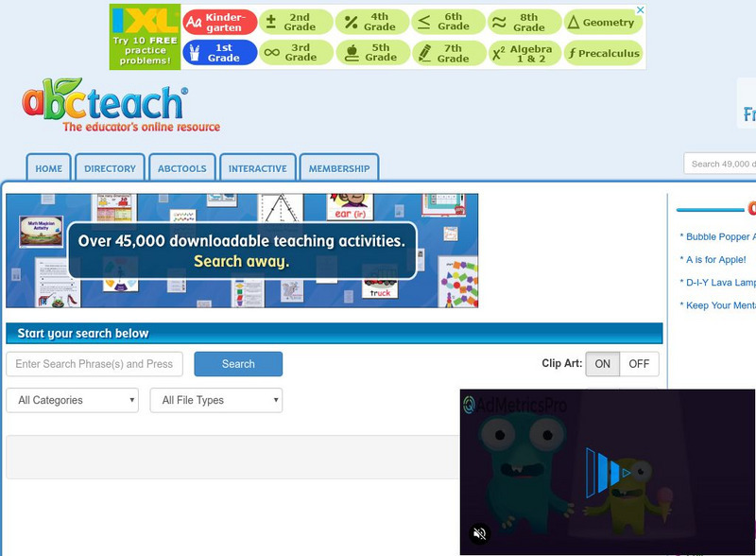
Task: Click the IXL logo in the ad banner
Action: [145, 20]
